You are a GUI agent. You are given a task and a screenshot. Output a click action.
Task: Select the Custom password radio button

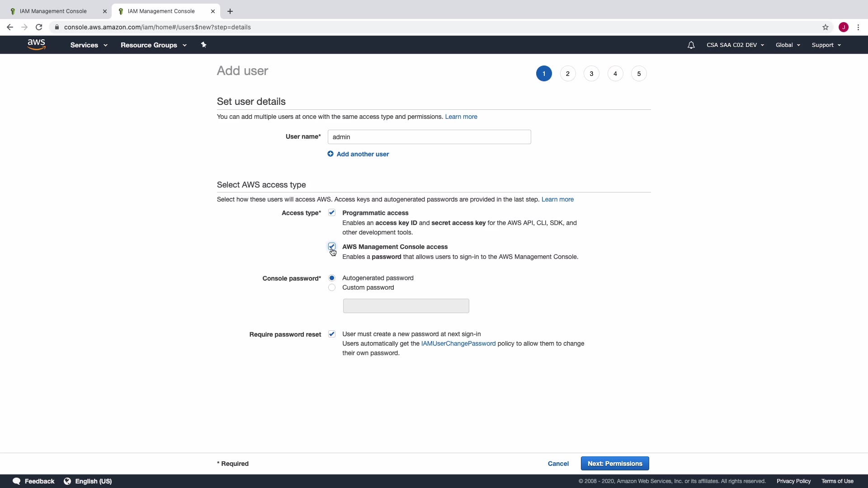(332, 288)
